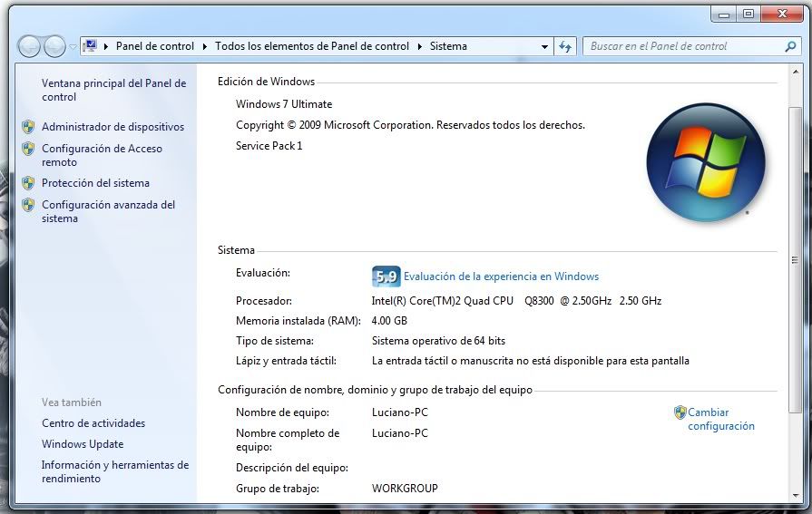The width and height of the screenshot is (812, 514).
Task: Click the Forward navigation arrow button
Action: pyautogui.click(x=54, y=46)
